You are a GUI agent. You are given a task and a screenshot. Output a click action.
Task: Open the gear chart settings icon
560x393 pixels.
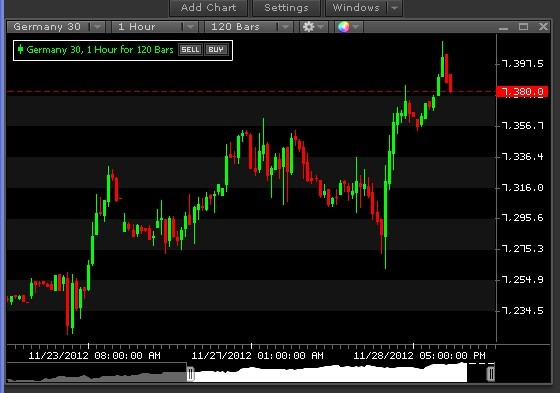313,27
